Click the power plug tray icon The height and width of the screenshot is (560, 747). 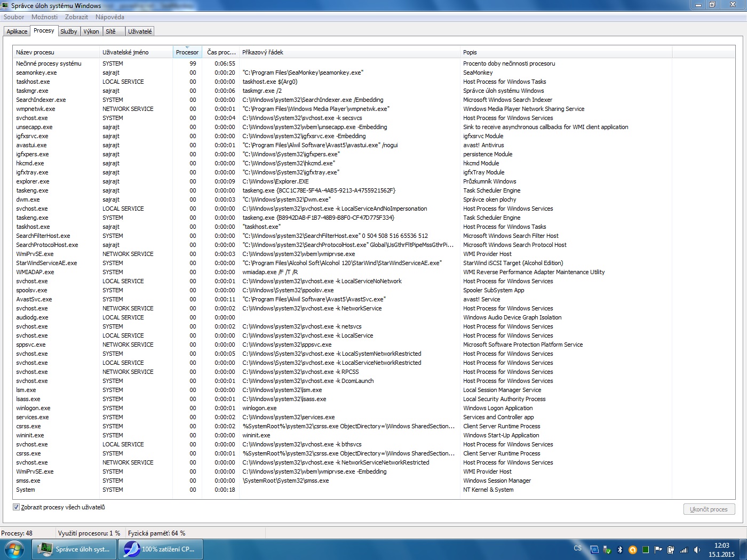pyautogui.click(x=671, y=549)
